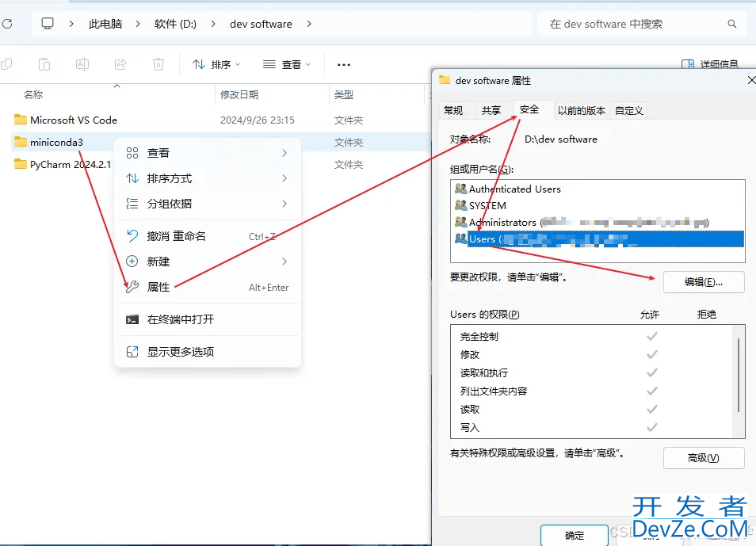Click the 2024/9/26 23:15 date cell
Viewport: 756px width, 546px height.
(x=257, y=120)
